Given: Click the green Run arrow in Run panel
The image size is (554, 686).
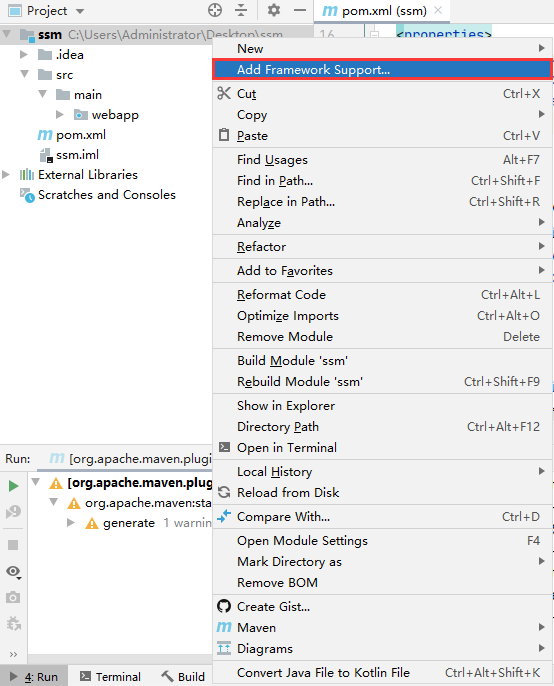Looking at the screenshot, I should coord(13,486).
